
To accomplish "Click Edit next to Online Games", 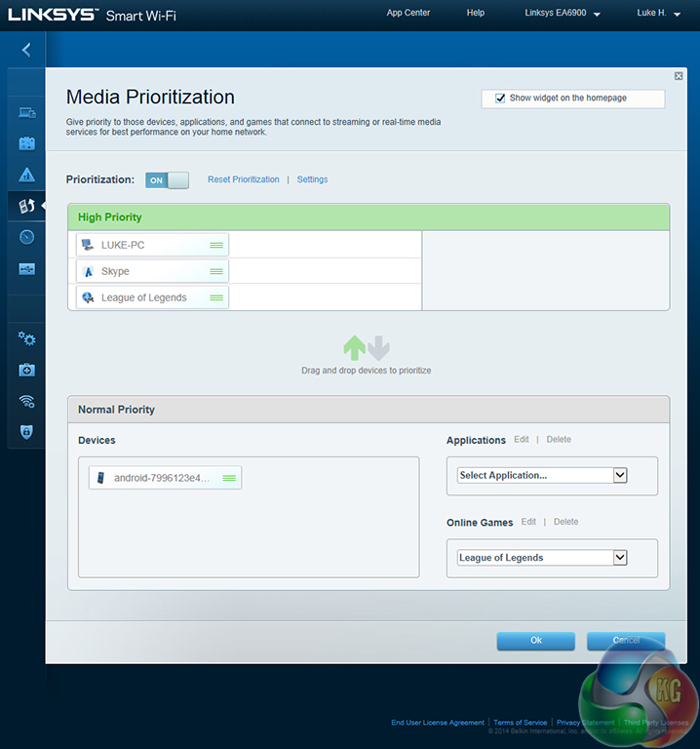I will (x=528, y=522).
